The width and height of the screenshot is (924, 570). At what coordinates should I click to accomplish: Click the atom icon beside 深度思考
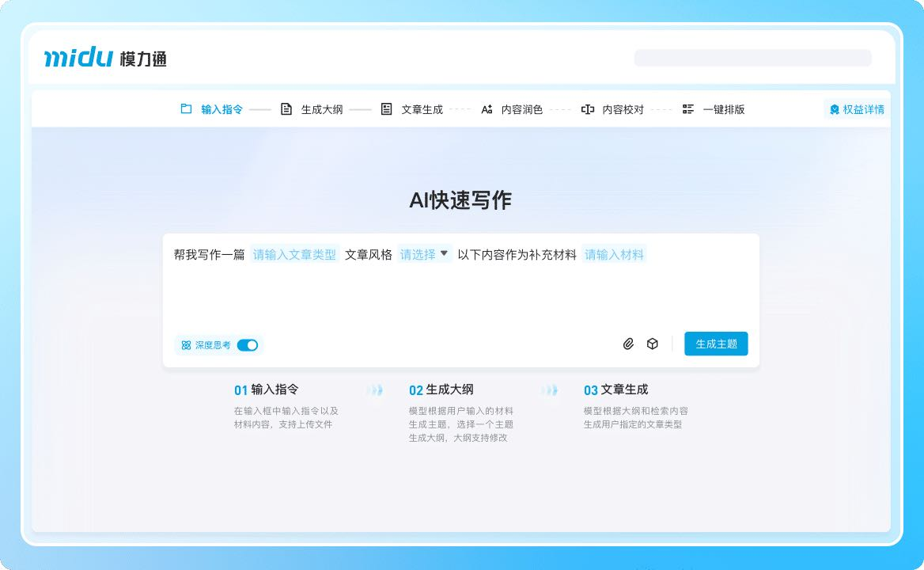click(x=186, y=345)
